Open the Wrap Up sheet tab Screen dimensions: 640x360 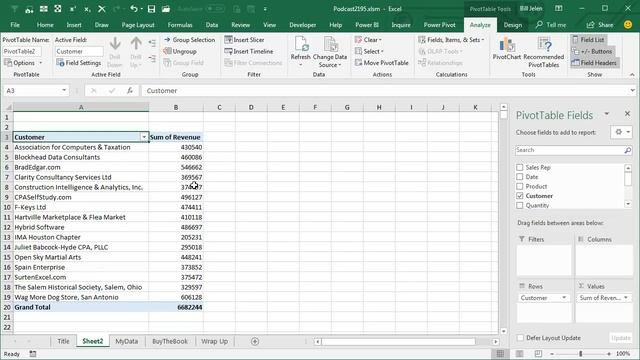[x=214, y=341]
